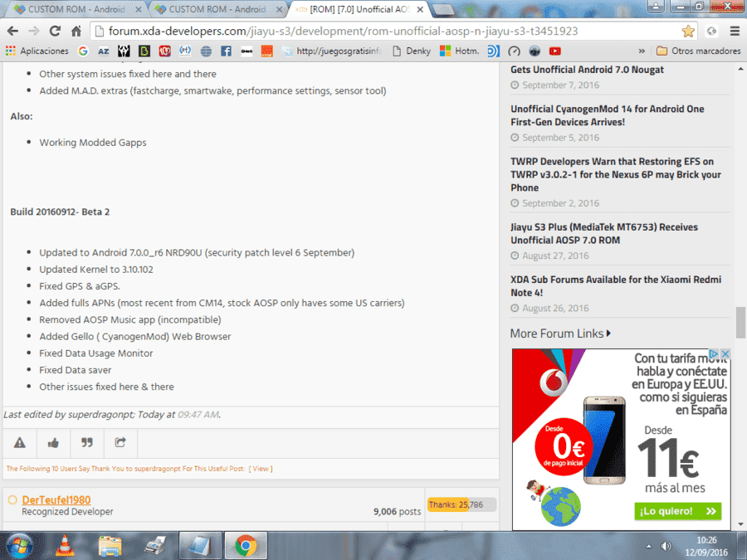The width and height of the screenshot is (747, 560).
Task: Click 'Updated Kernel to 3.10.102' item
Action: (96, 270)
